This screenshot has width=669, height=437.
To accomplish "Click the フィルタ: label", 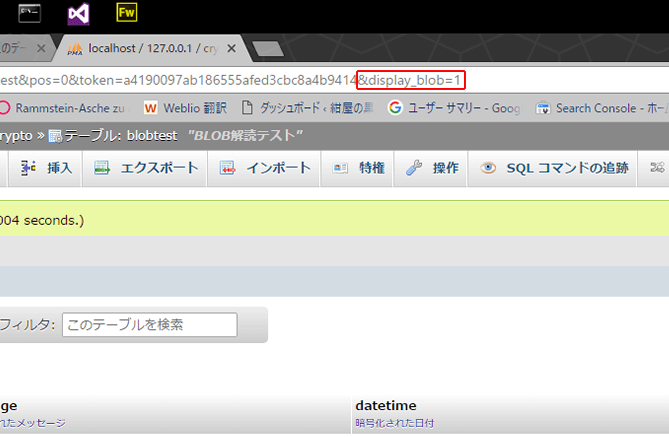I will (27, 325).
